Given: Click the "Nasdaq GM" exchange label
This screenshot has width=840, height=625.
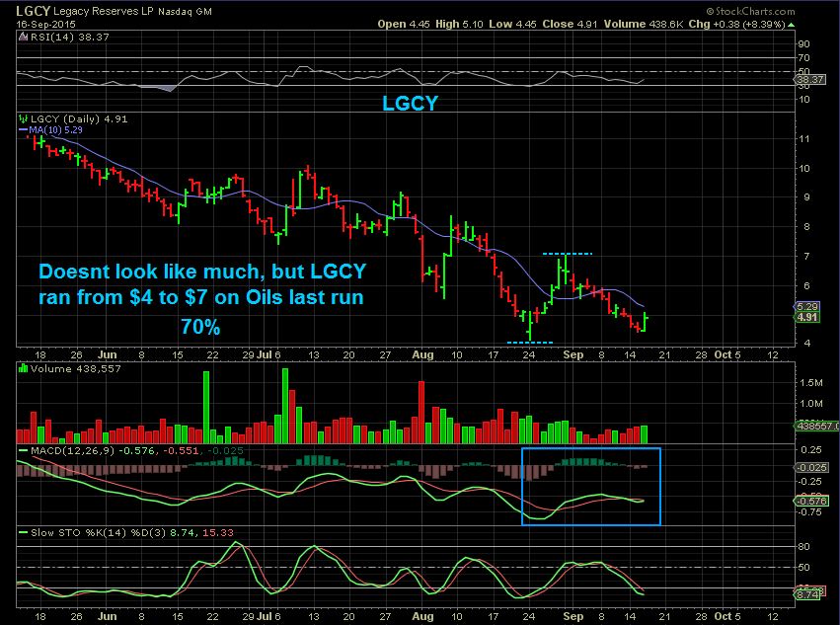Looking at the screenshot, I should point(185,11).
